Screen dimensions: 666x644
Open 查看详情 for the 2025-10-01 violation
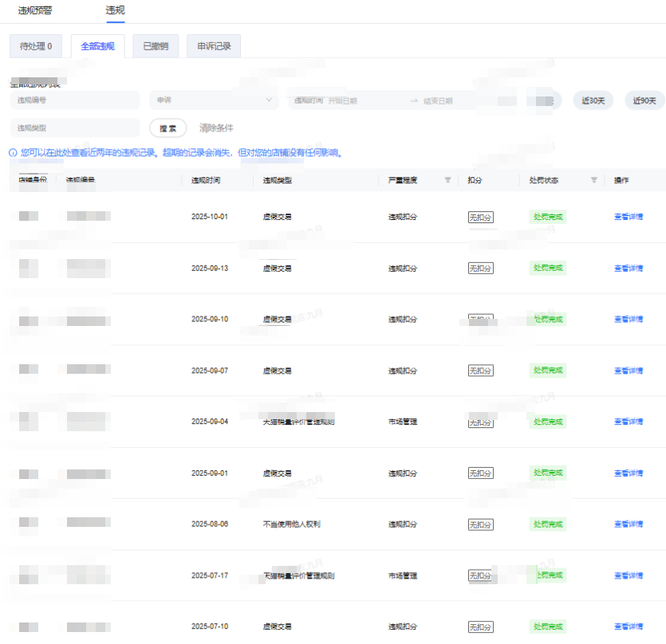628,217
